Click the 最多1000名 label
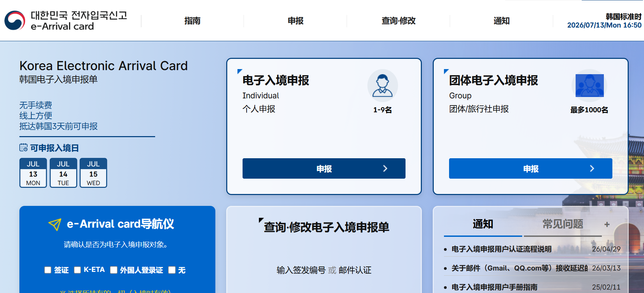The image size is (644, 293). [x=589, y=110]
